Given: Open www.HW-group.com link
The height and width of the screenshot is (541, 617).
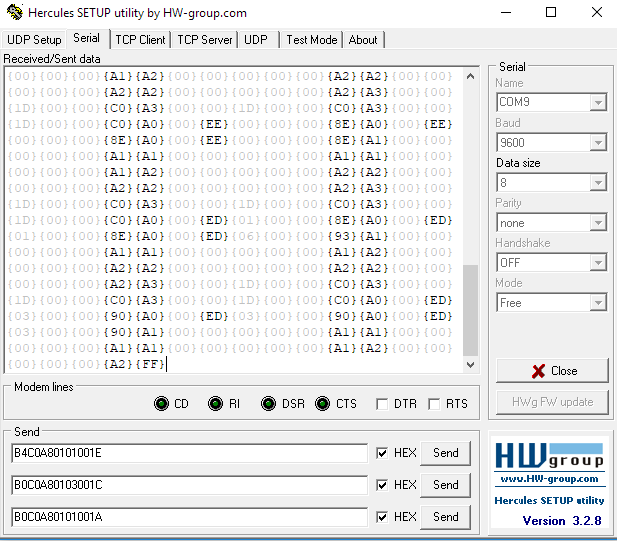Looking at the screenshot, I should (x=549, y=479).
